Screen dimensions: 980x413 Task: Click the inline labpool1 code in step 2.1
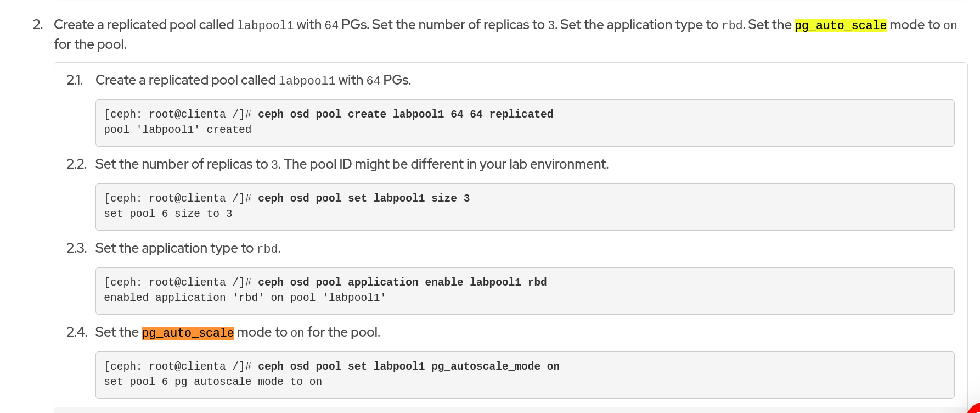point(307,81)
